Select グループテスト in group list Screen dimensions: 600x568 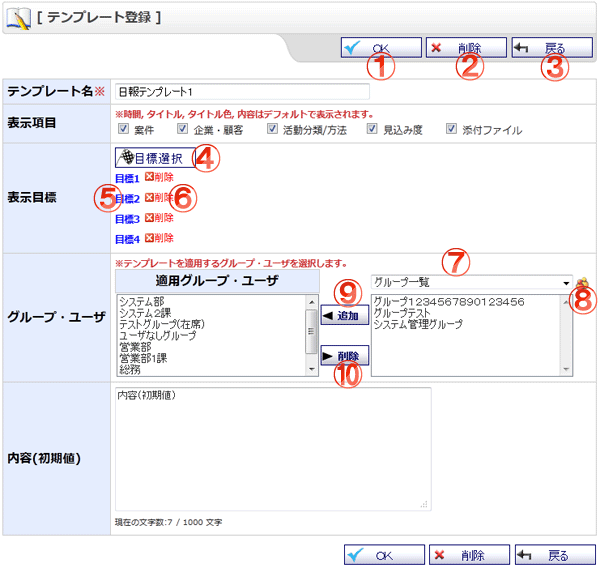tap(402, 313)
